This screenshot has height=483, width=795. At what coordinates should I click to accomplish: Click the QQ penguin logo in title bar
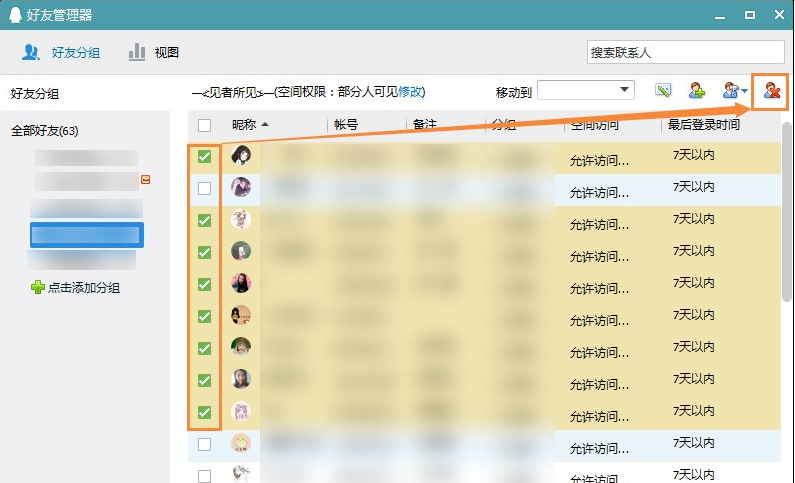point(16,15)
